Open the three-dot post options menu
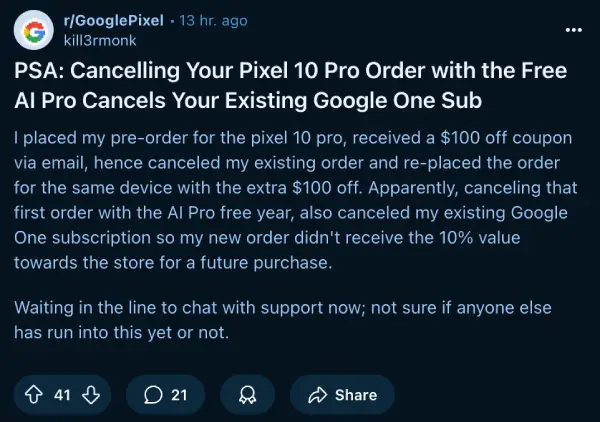The width and height of the screenshot is (600, 422). click(x=574, y=30)
